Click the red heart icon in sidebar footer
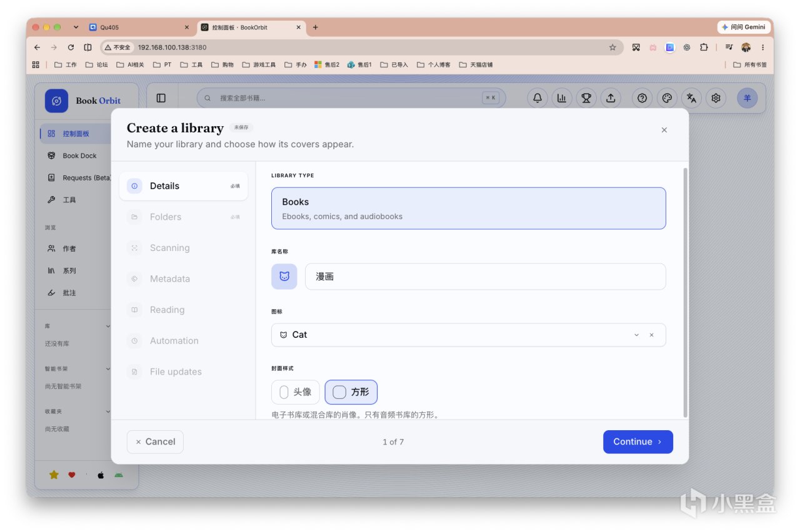The height and width of the screenshot is (532, 800). [72, 475]
